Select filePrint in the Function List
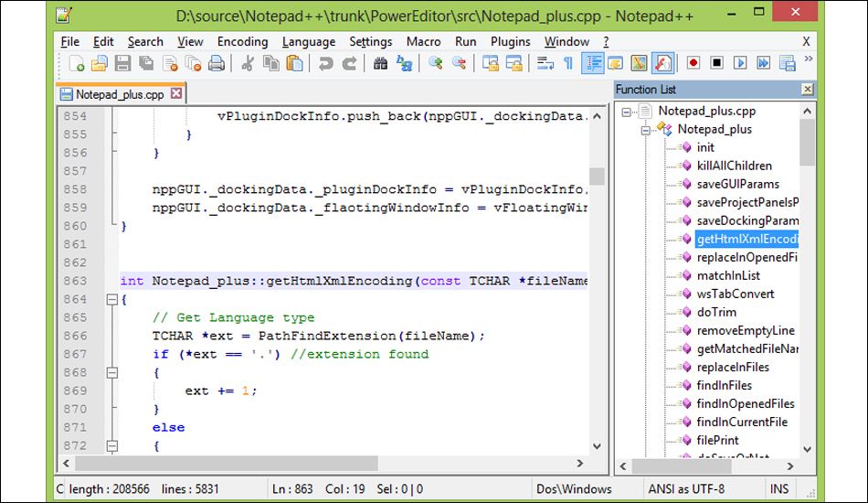868x503 pixels. point(717,440)
